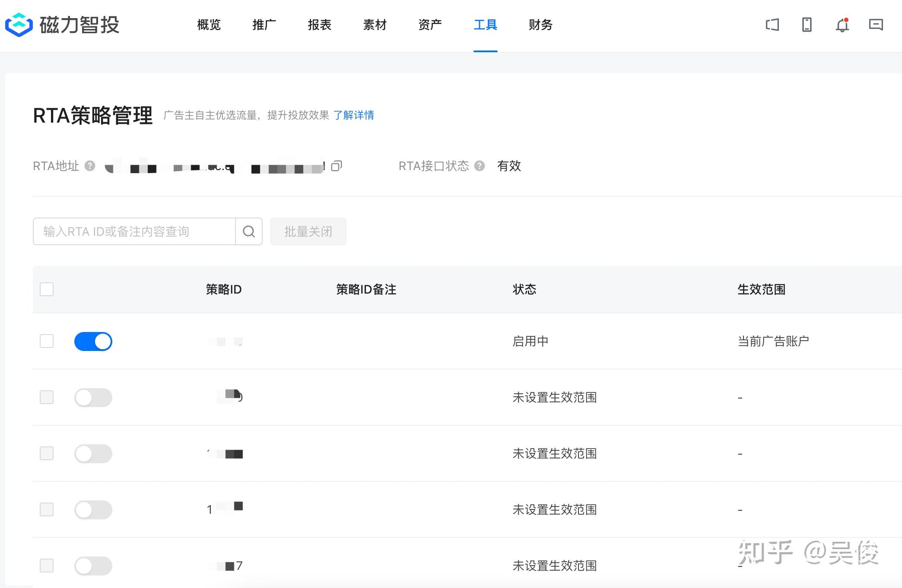Disable the enabled 启用中 strategy toggle
This screenshot has height=588, width=902.
point(93,341)
